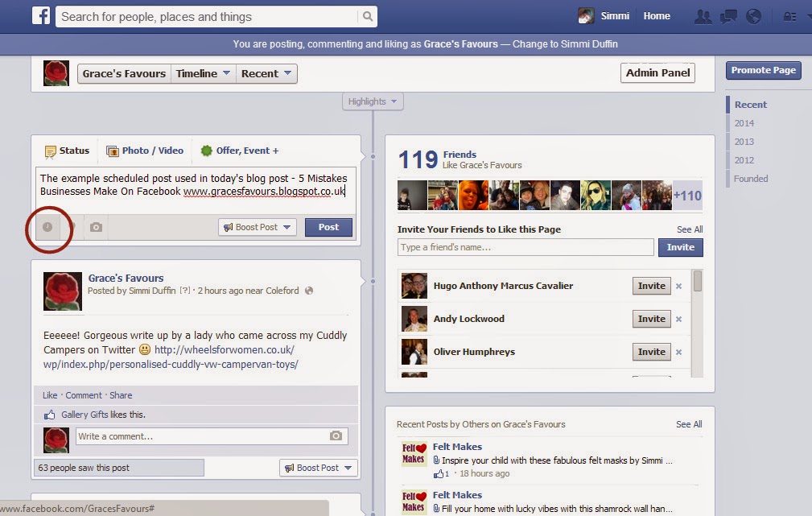Click camera icon in comment box
The height and width of the screenshot is (516, 812).
click(336, 436)
